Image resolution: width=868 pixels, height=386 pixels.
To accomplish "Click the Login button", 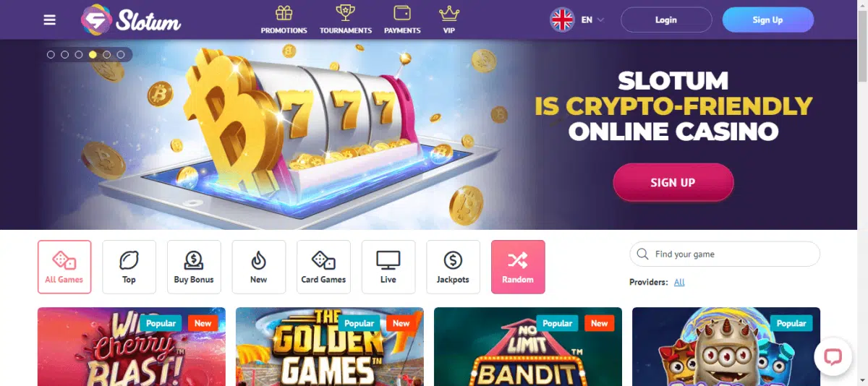I will point(666,20).
